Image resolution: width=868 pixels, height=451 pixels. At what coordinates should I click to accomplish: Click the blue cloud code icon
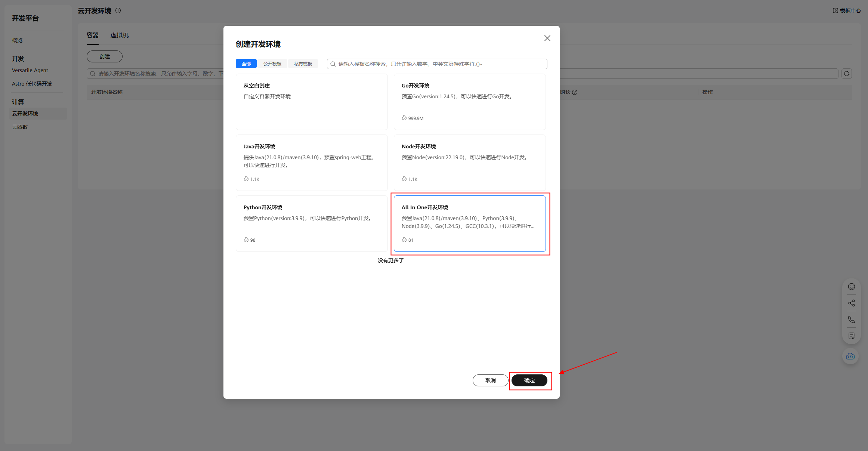pyautogui.click(x=850, y=356)
